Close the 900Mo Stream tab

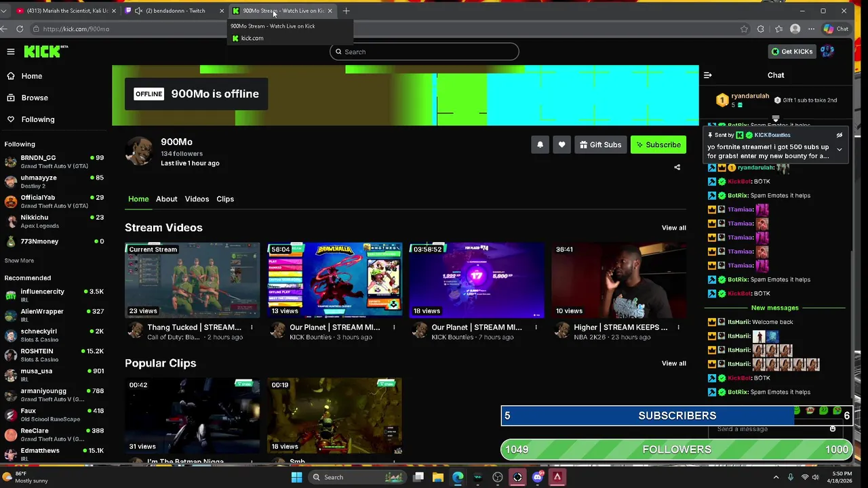tap(330, 11)
